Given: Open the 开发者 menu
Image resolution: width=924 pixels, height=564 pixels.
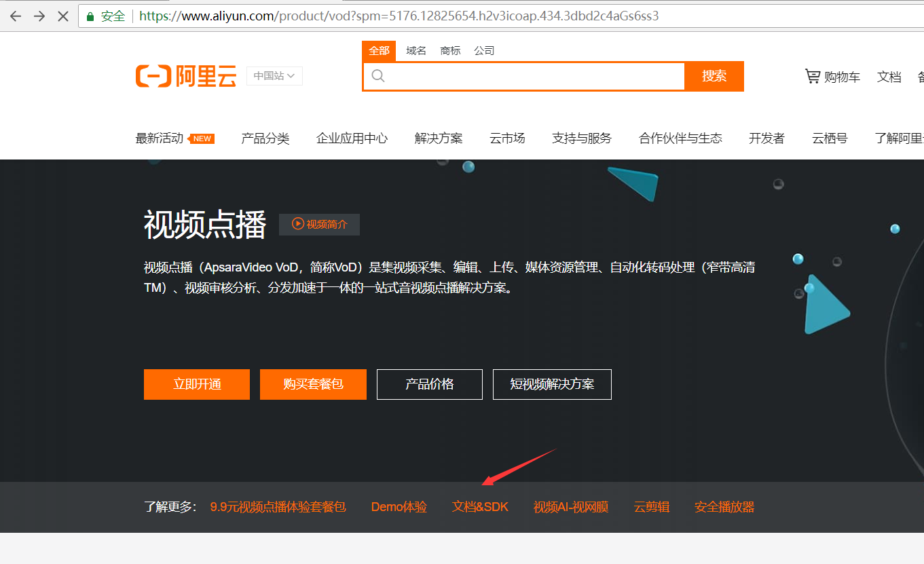Looking at the screenshot, I should pyautogui.click(x=766, y=138).
